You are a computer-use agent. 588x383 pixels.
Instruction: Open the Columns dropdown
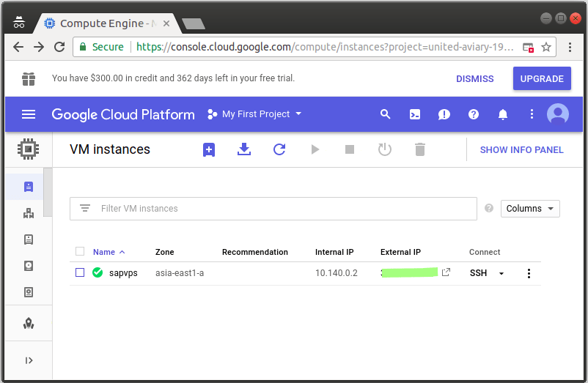(x=530, y=209)
